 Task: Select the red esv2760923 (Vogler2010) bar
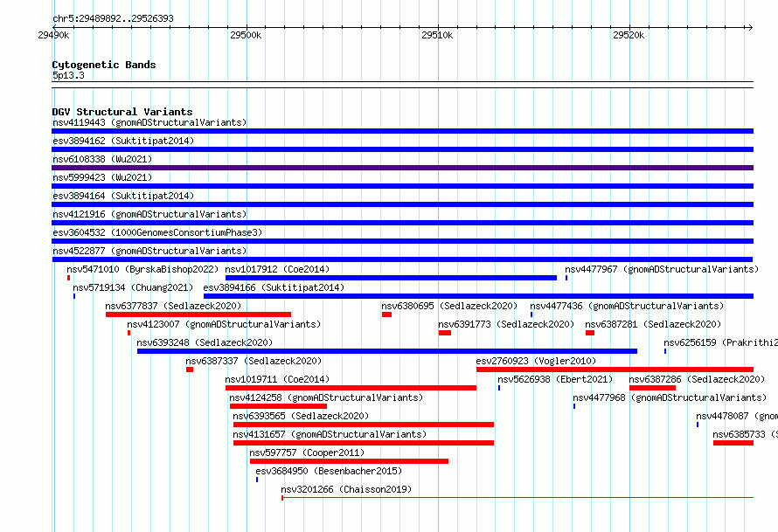click(x=615, y=370)
